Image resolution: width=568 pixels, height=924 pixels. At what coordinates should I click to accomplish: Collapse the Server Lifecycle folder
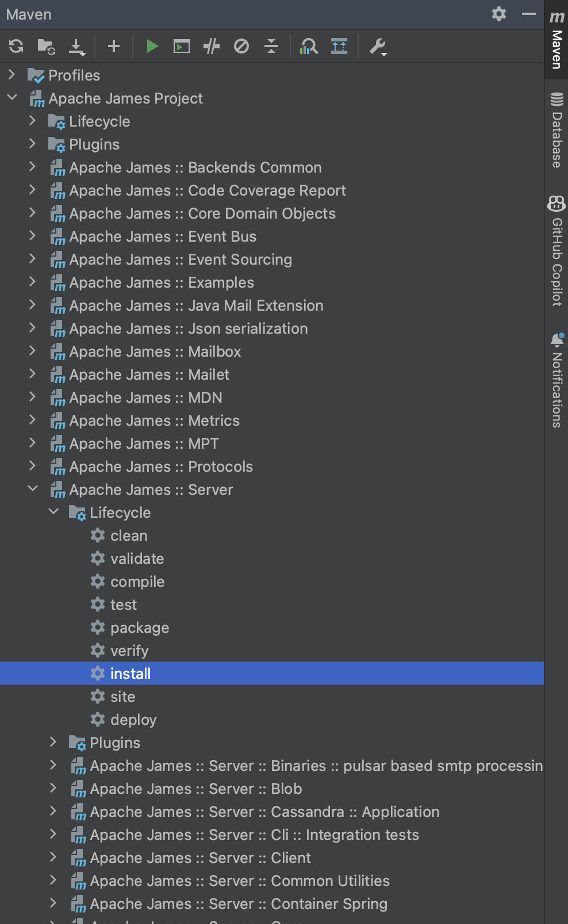53,512
